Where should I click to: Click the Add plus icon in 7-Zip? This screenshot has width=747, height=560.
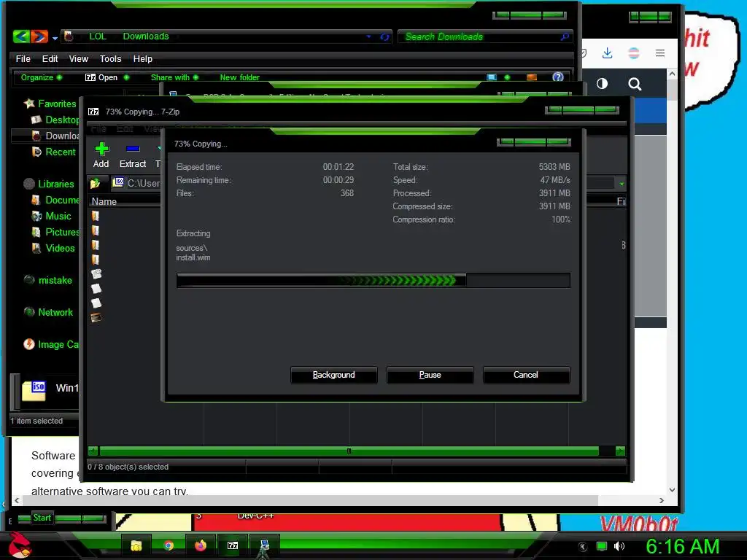pyautogui.click(x=101, y=149)
